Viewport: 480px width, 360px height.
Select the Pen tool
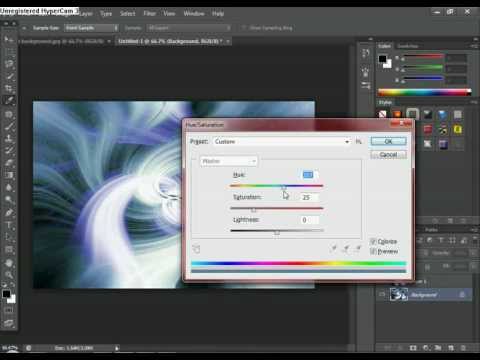coord(9,213)
